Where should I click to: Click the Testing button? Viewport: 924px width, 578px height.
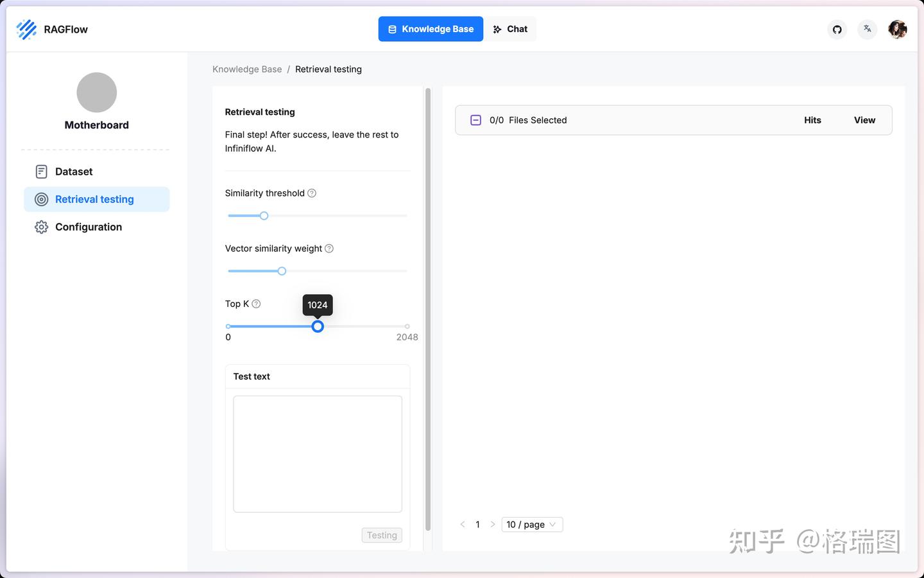(382, 535)
